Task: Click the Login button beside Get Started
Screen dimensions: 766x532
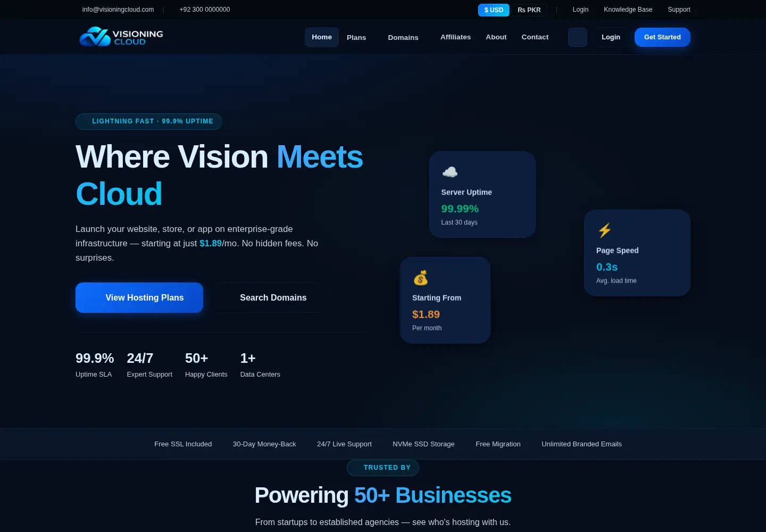Action: point(611,37)
